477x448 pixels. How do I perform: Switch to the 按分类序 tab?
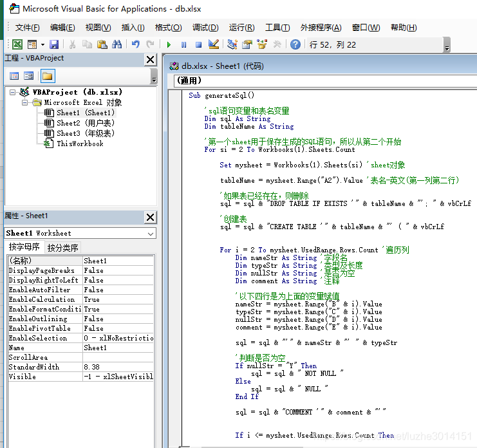[x=63, y=248]
